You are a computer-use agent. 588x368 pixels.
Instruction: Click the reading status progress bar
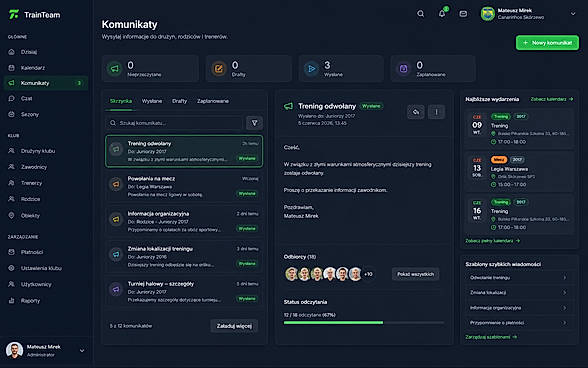coord(364,323)
